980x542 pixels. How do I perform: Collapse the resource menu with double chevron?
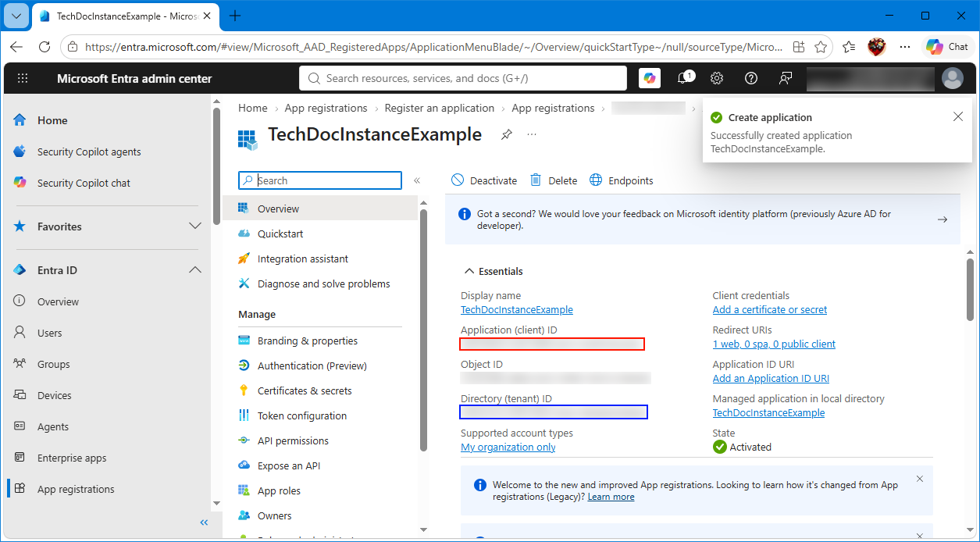(x=417, y=180)
